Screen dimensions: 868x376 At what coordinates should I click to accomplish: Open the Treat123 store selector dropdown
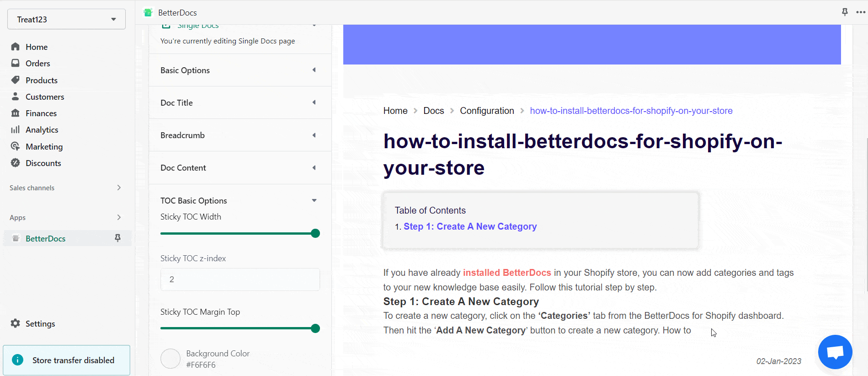tap(66, 19)
